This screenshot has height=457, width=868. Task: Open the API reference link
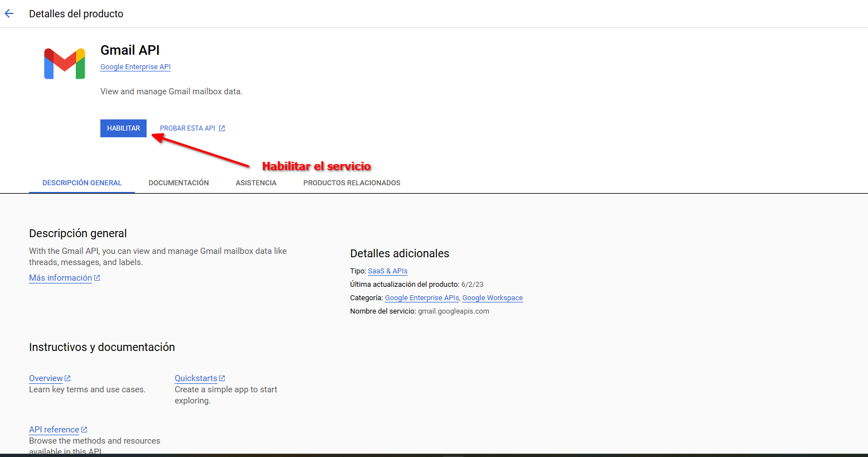54,430
